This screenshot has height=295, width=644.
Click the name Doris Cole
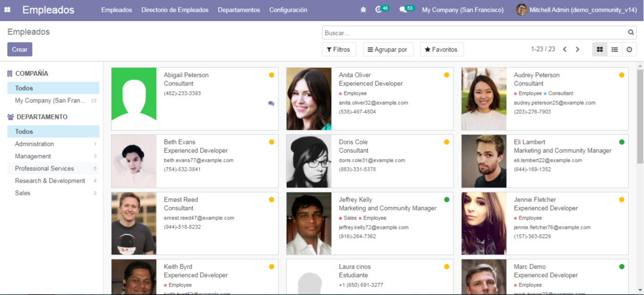[x=353, y=142]
